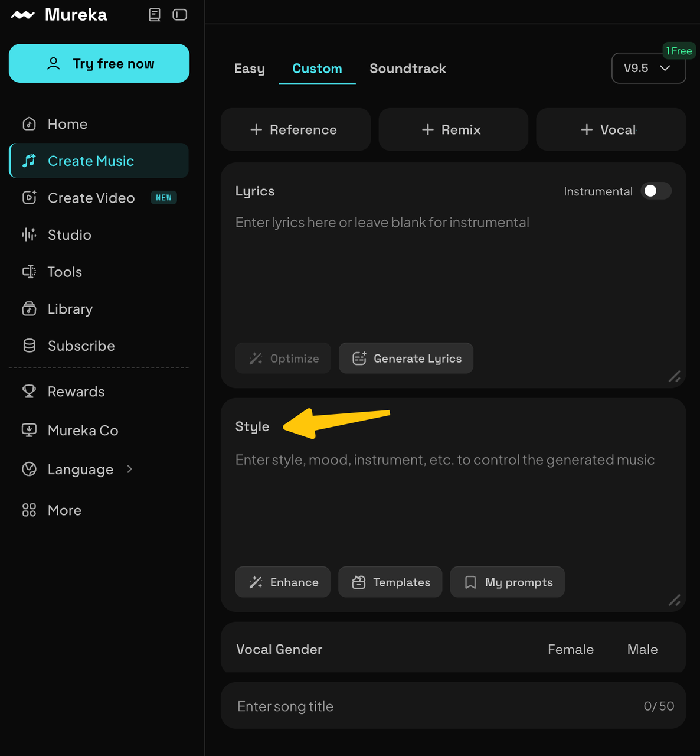Click the NEW badge beside Create Video
The width and height of the screenshot is (700, 756).
pyautogui.click(x=163, y=198)
